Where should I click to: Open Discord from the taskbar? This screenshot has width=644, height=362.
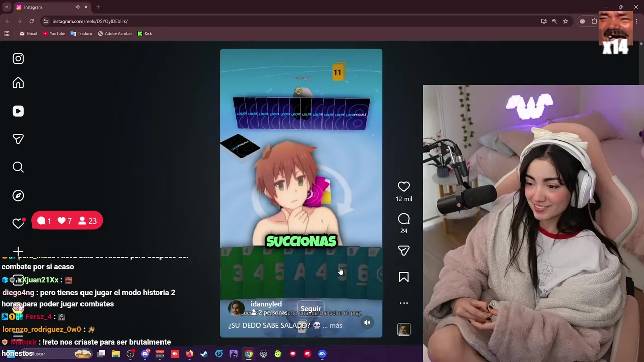click(145, 354)
